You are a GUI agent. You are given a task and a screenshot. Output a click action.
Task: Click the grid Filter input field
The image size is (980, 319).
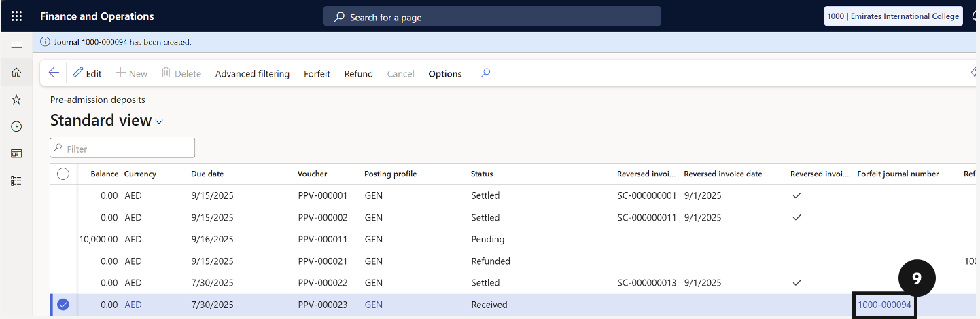[x=122, y=148]
